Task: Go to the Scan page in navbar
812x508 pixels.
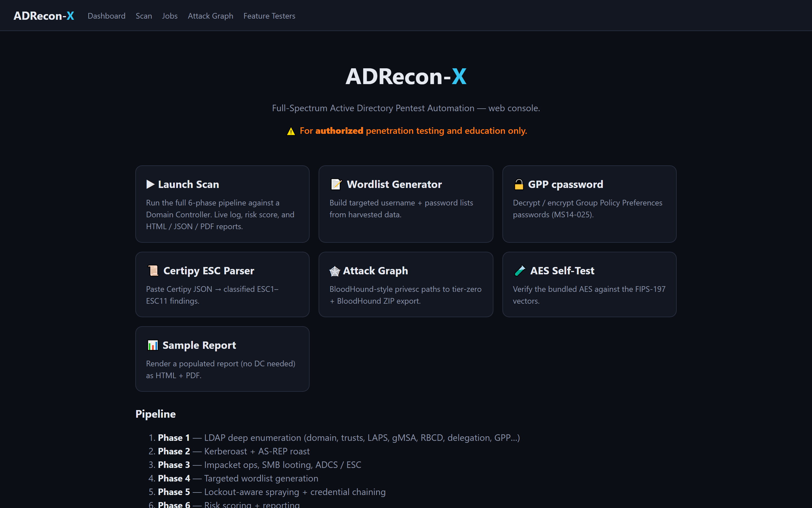Action: [144, 16]
